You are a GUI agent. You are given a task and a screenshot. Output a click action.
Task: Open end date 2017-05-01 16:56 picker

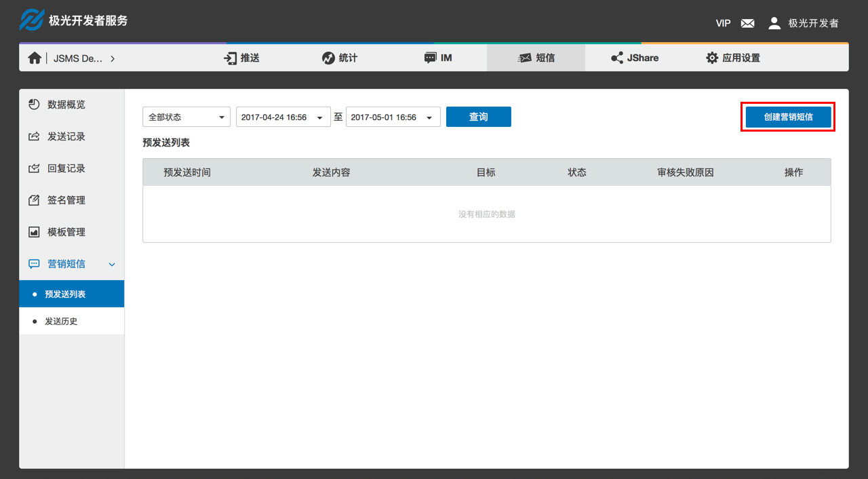pyautogui.click(x=393, y=117)
